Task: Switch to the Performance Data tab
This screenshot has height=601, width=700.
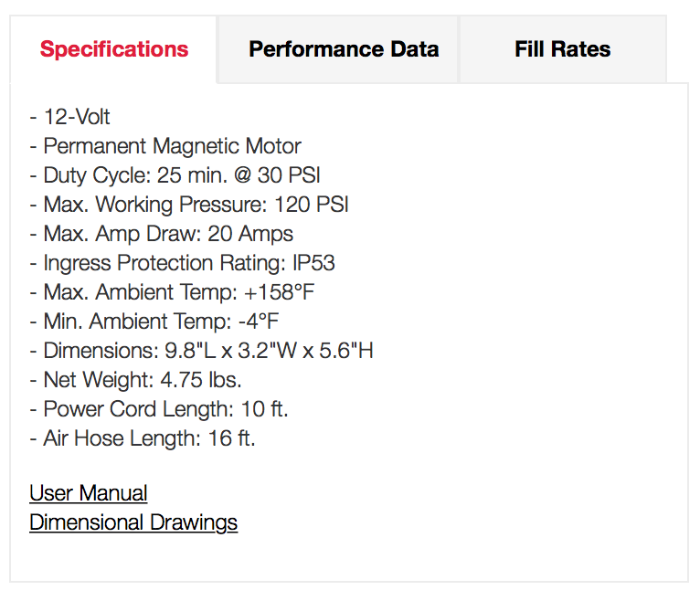Action: (344, 49)
